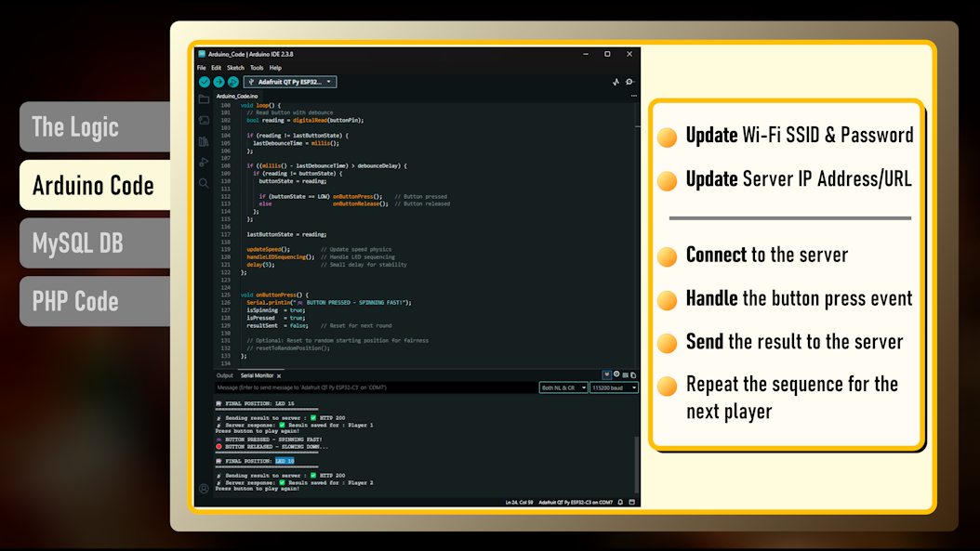Click the Verify checkmark button

(x=205, y=82)
